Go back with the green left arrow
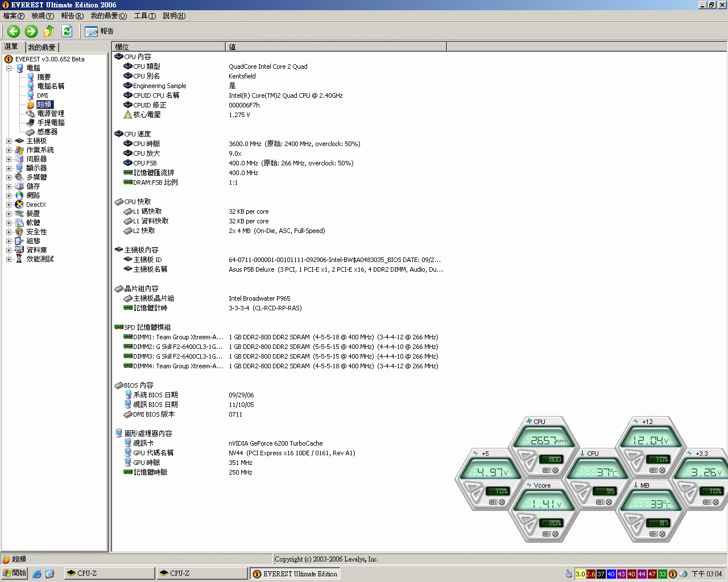Screen dimensions: 728x582 point(14,31)
